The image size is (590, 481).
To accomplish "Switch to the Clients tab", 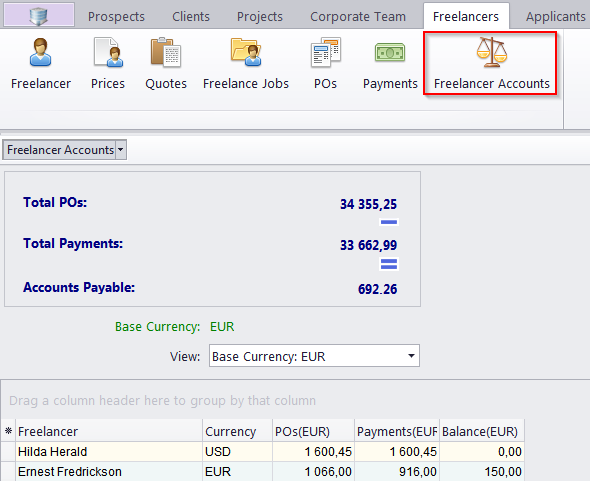I will pyautogui.click(x=191, y=17).
